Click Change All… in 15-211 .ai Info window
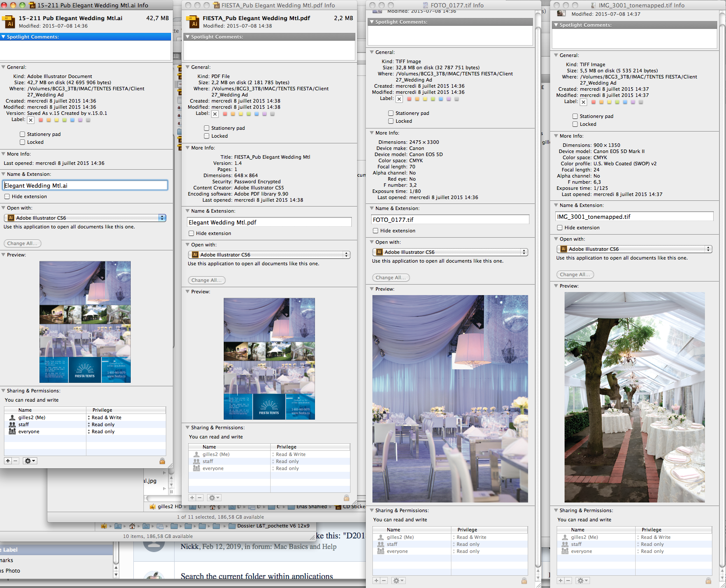This screenshot has height=588, width=726. pyautogui.click(x=22, y=243)
